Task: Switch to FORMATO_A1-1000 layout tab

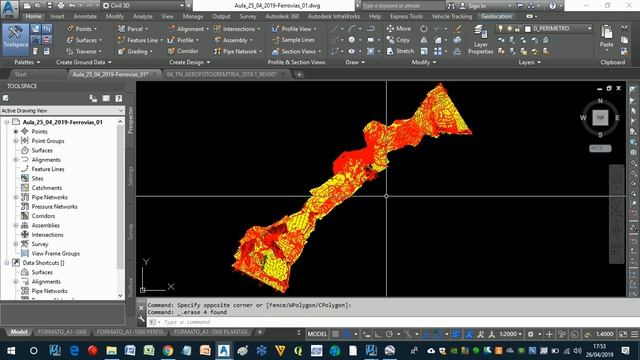Action: click(x=62, y=332)
